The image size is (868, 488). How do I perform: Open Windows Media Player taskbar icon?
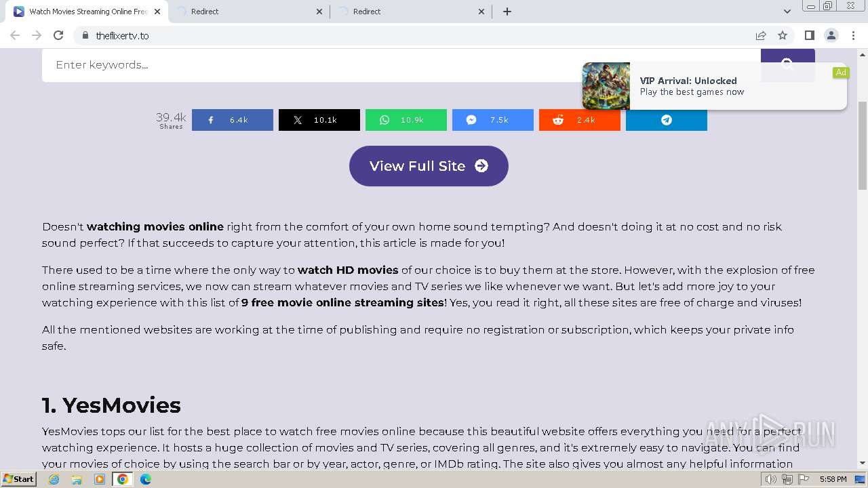[100, 479]
